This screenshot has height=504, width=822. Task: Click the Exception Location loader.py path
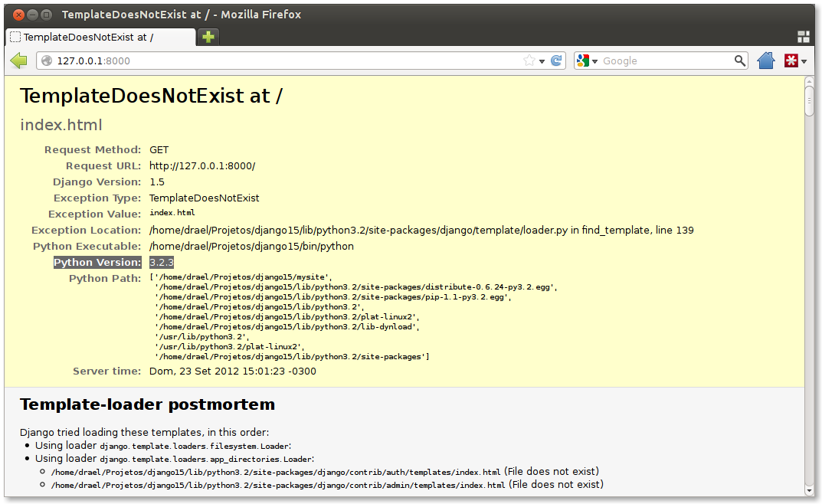click(x=421, y=231)
